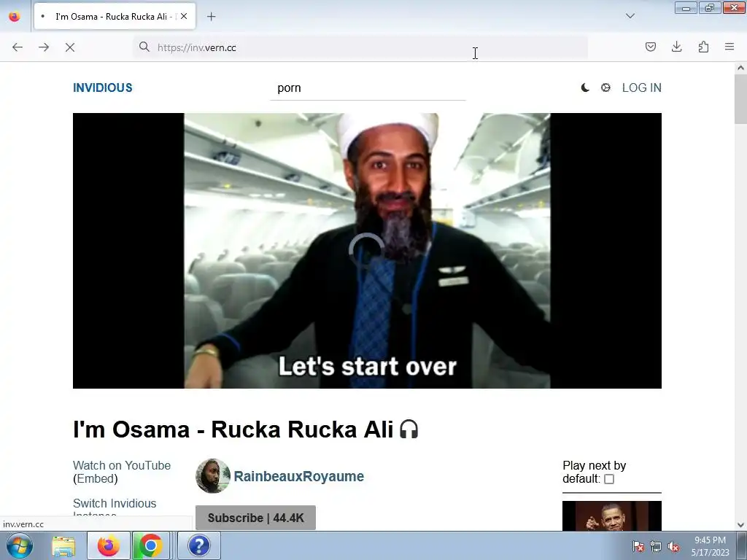Select the I'm Osama - Rucka Rucka Ali tab

[x=115, y=16]
